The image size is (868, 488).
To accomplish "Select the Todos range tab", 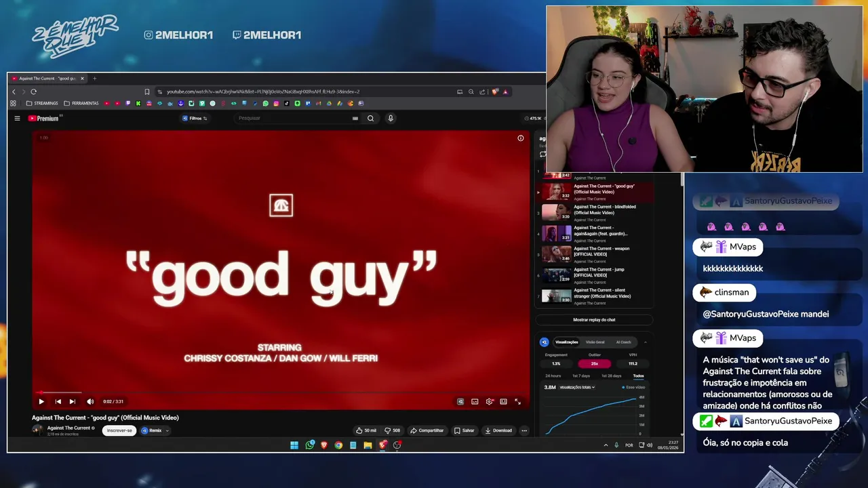I will pyautogui.click(x=638, y=375).
